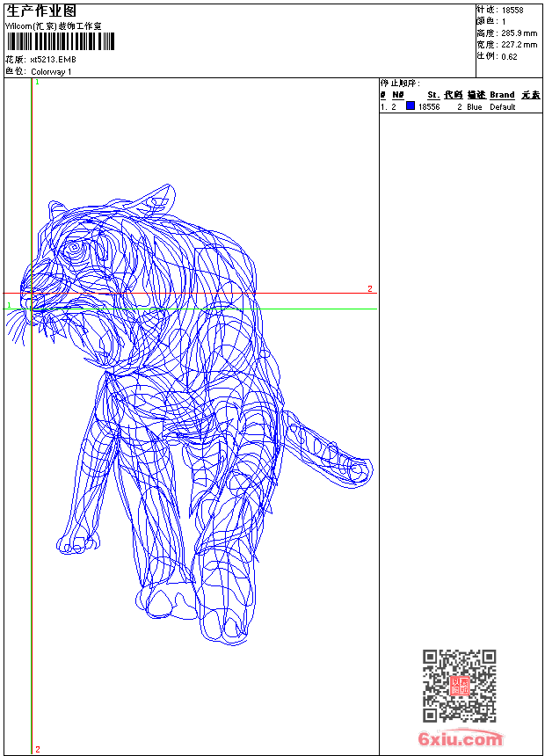This screenshot has width=545, height=756.
Task: Click the red marker 2 at right of horizontal line
Action: point(369,288)
